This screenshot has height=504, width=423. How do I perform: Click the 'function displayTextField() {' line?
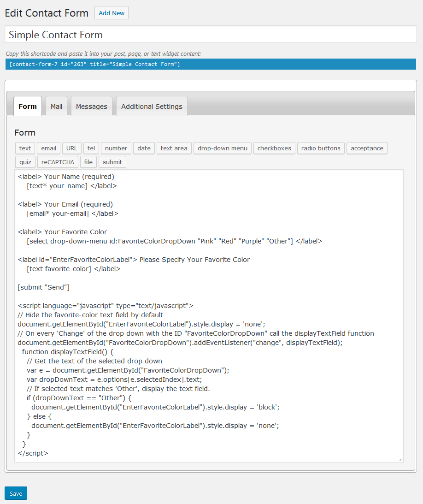(68, 352)
